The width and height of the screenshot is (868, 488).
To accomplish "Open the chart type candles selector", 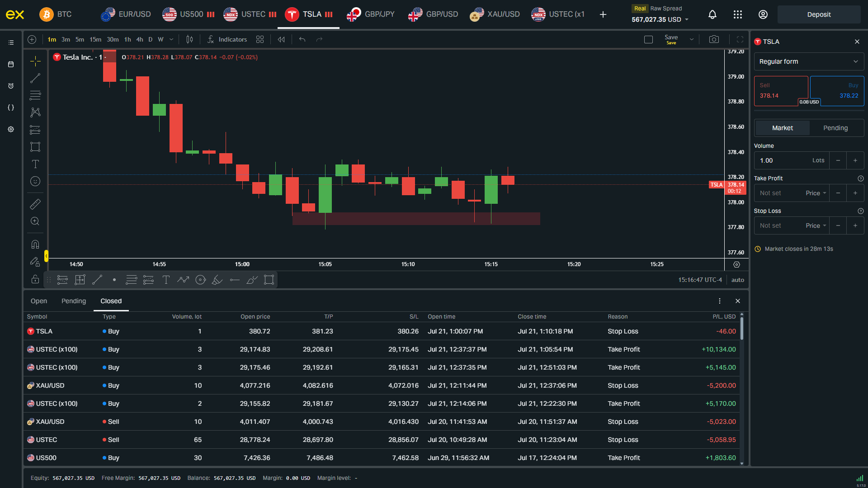I will [190, 39].
